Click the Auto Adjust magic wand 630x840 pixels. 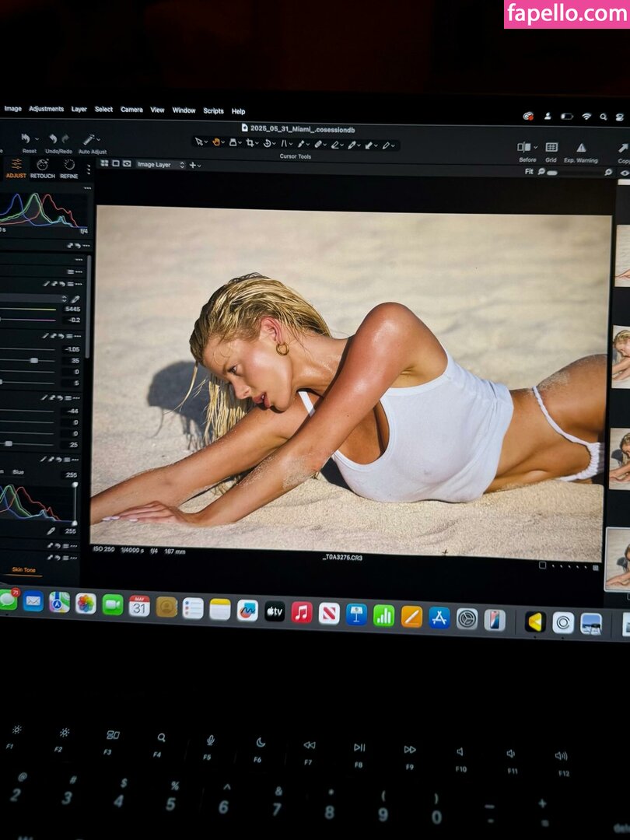(x=90, y=140)
